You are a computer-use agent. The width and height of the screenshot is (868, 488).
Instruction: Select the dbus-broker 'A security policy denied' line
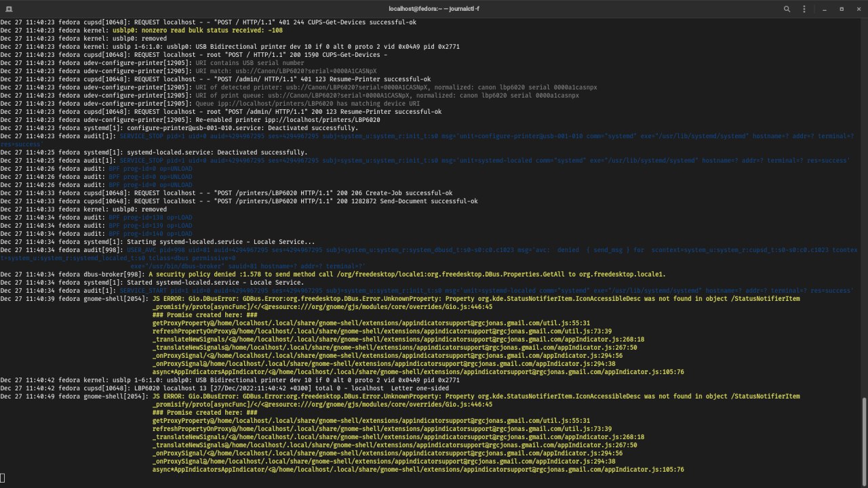coord(333,274)
